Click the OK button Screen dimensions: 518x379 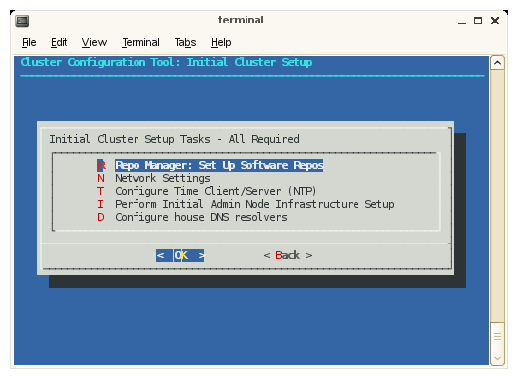180,255
